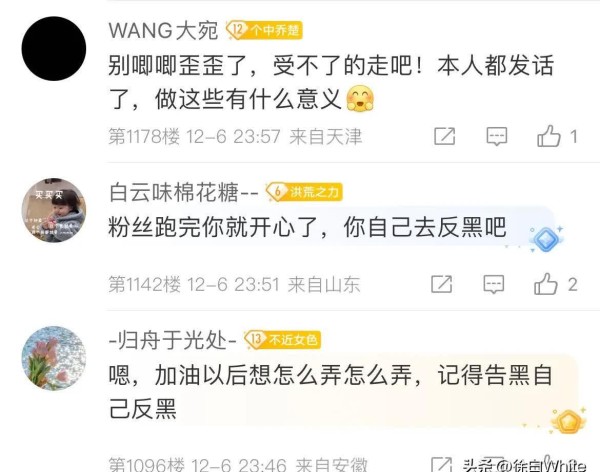
Task: Like 白云味棉花糖's comment
Action: (x=546, y=284)
